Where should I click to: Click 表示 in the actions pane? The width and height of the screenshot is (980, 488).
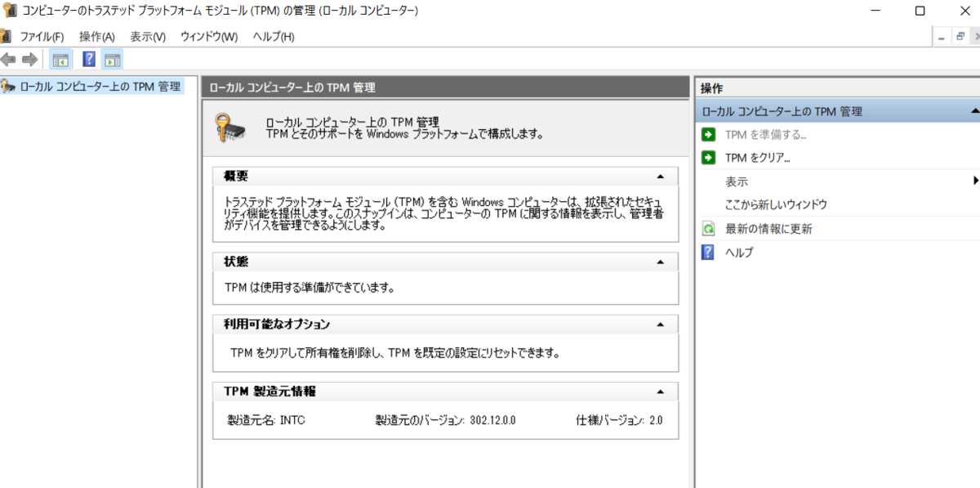[x=737, y=181]
